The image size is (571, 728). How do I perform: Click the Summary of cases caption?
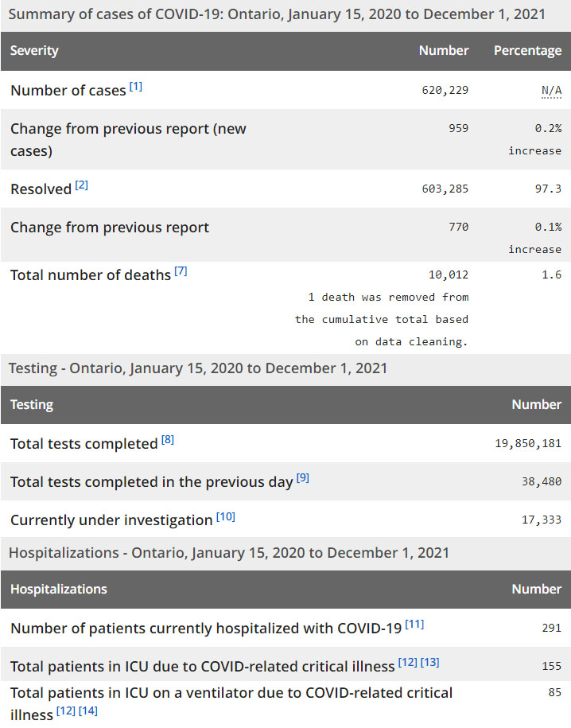click(277, 15)
